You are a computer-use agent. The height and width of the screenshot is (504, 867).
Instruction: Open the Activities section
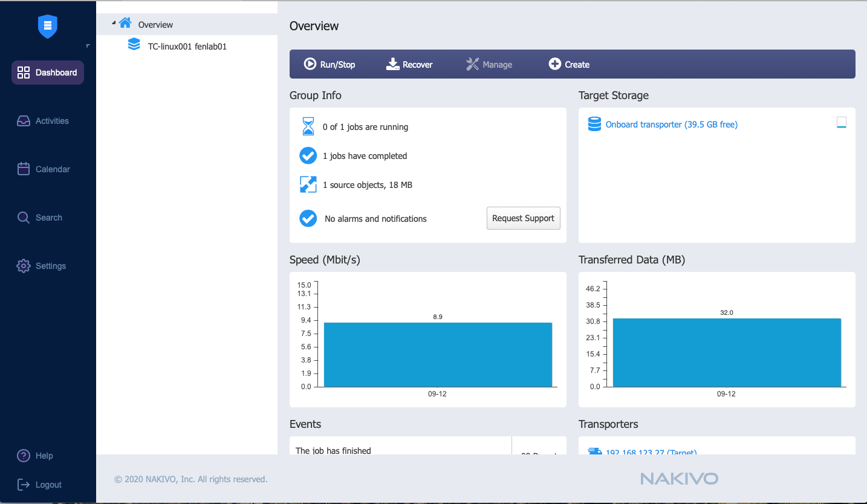coord(43,121)
